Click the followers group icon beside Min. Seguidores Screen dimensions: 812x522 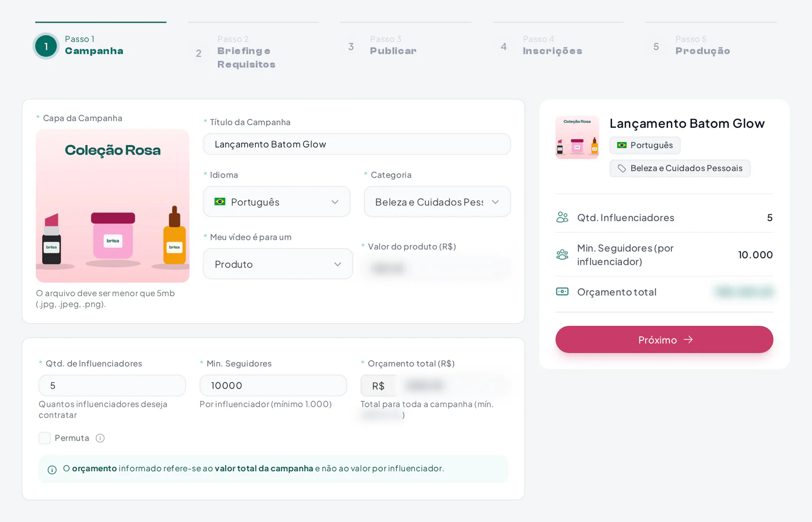[x=562, y=255]
